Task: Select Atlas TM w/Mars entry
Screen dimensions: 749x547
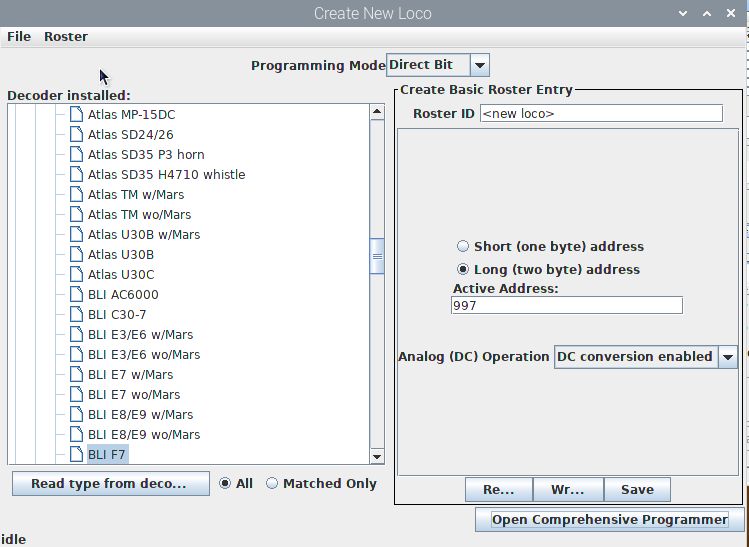Action: pyautogui.click(x=136, y=195)
